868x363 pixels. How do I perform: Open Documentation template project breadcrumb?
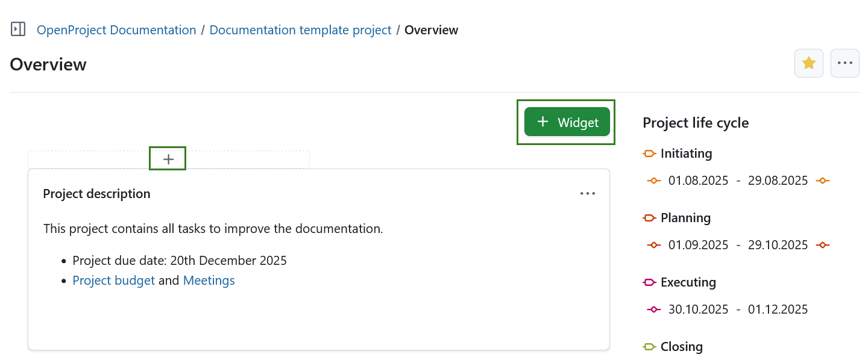click(x=300, y=29)
